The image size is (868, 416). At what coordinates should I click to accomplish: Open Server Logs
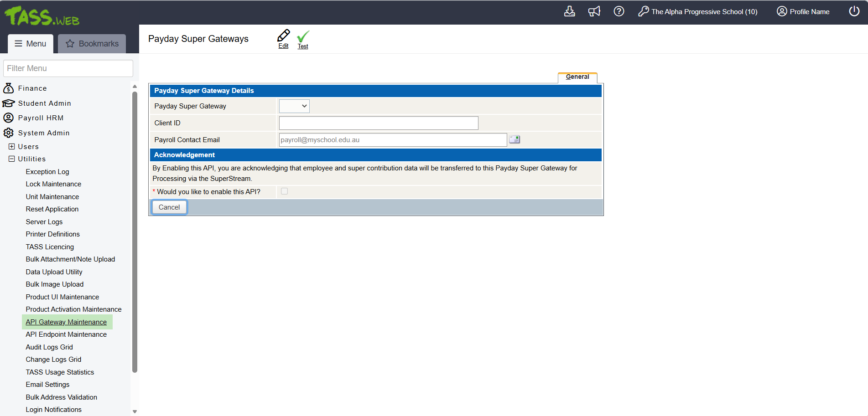tap(44, 222)
